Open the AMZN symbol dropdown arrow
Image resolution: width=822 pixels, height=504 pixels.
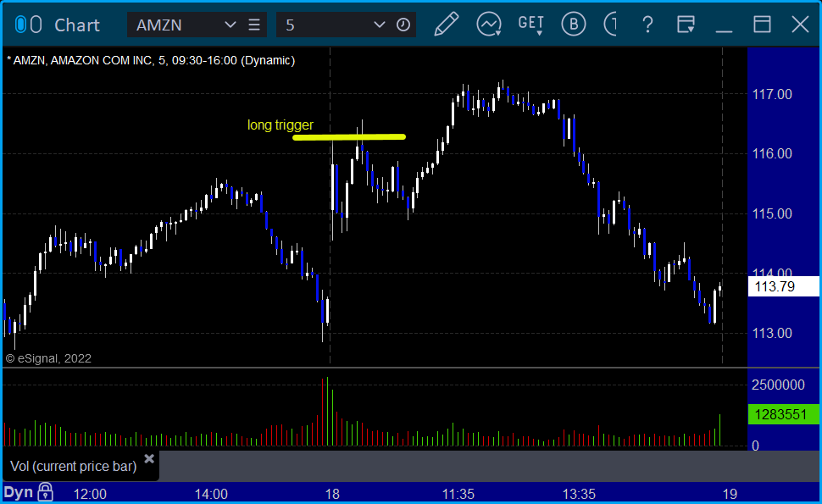230,25
